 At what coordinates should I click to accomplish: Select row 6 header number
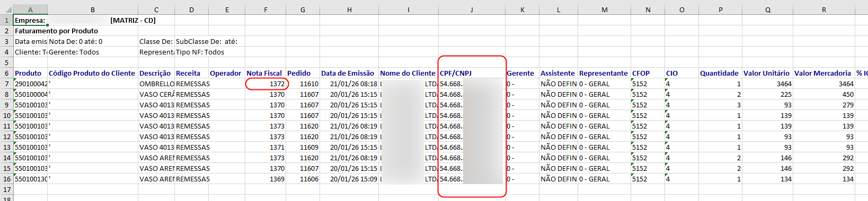pos(6,73)
